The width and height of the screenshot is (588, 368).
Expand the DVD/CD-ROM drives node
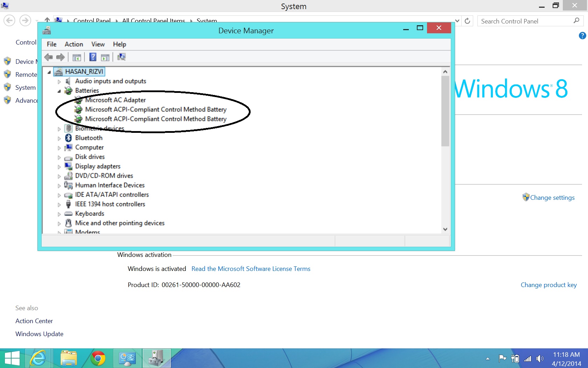pyautogui.click(x=59, y=176)
